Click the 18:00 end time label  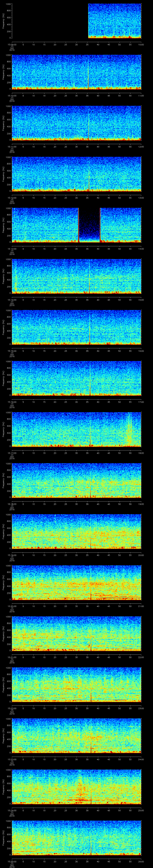141,453
